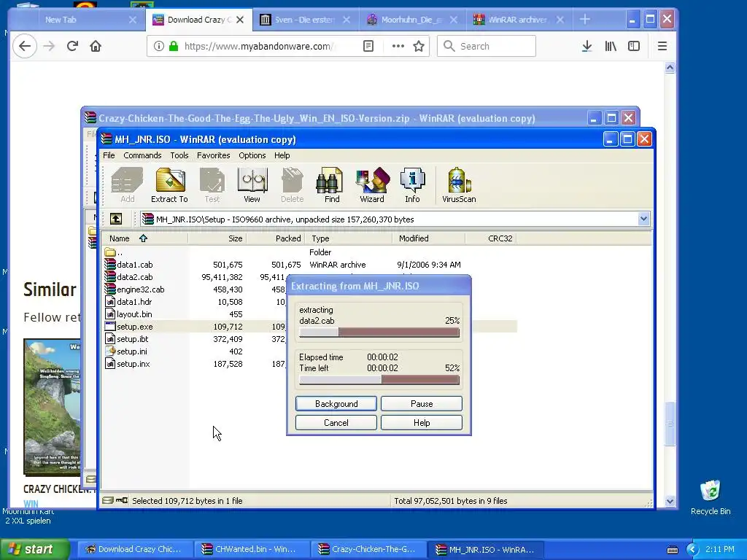Switch to the New Tab browser tab
747x560 pixels.
coord(76,20)
